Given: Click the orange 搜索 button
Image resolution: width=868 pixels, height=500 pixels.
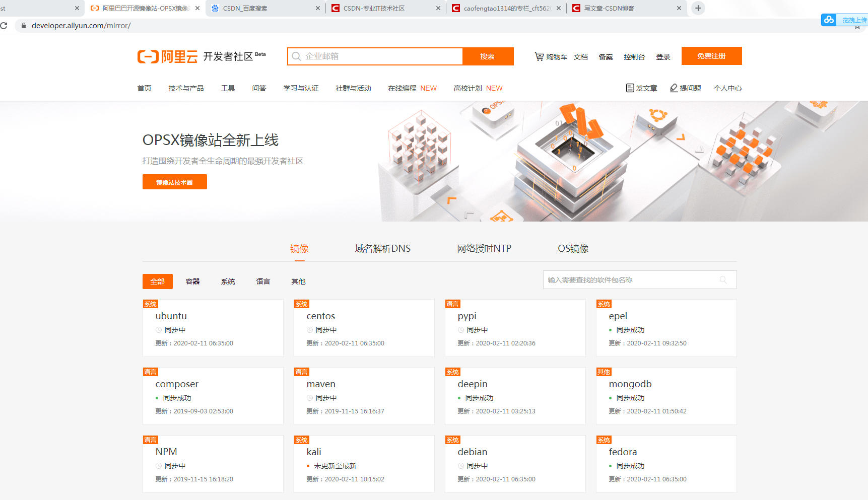Looking at the screenshot, I should click(488, 56).
